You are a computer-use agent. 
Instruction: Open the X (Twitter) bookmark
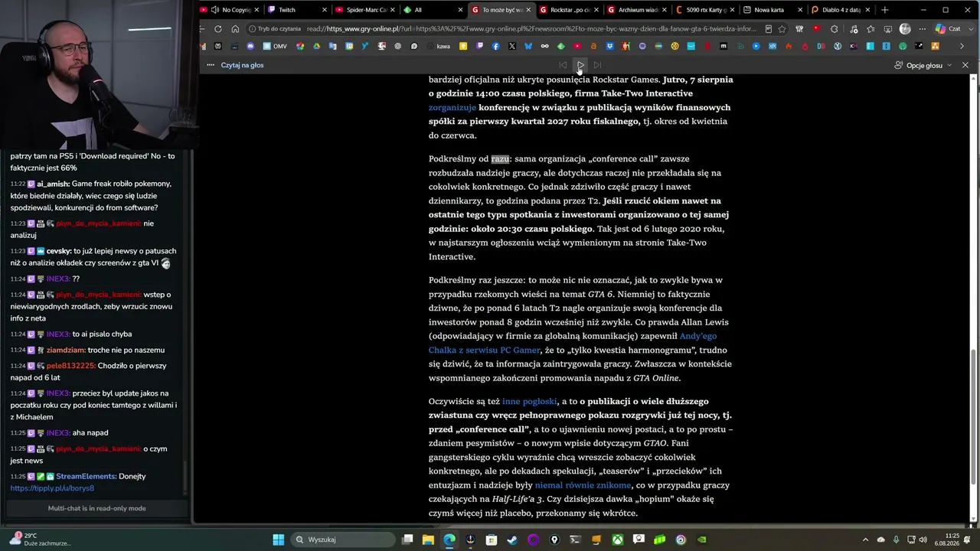tap(512, 46)
